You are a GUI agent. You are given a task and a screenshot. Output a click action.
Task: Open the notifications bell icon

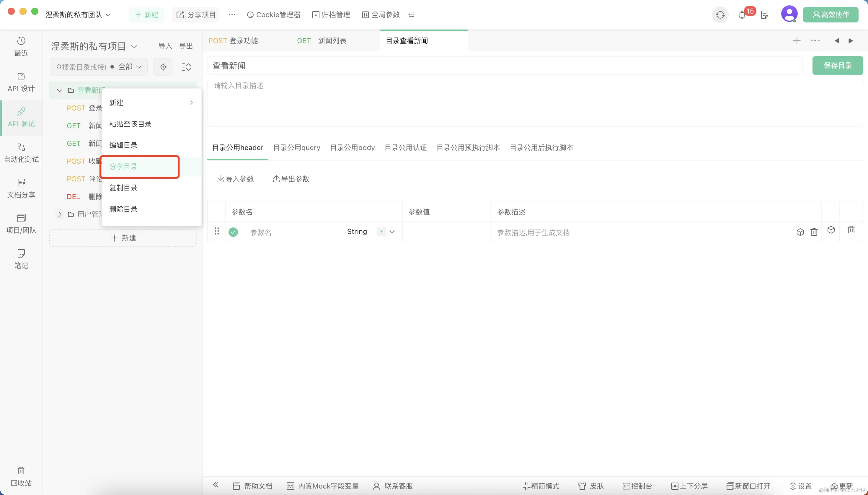742,15
